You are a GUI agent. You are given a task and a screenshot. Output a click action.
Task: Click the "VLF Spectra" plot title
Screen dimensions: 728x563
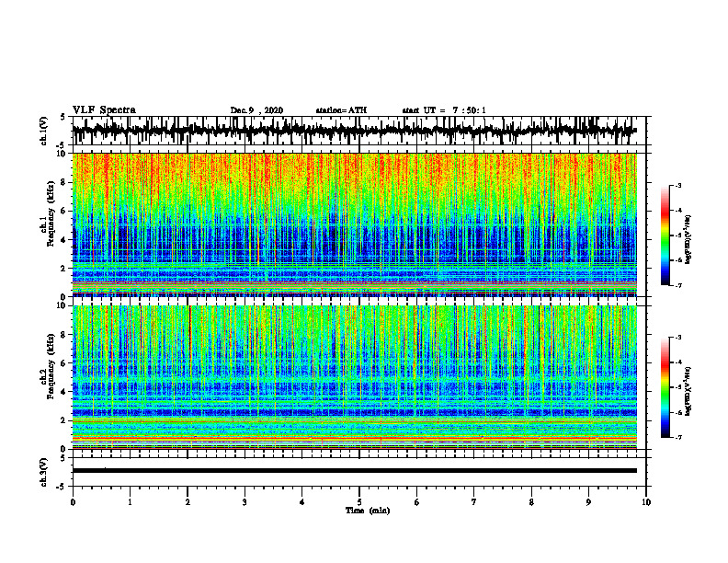tap(104, 110)
